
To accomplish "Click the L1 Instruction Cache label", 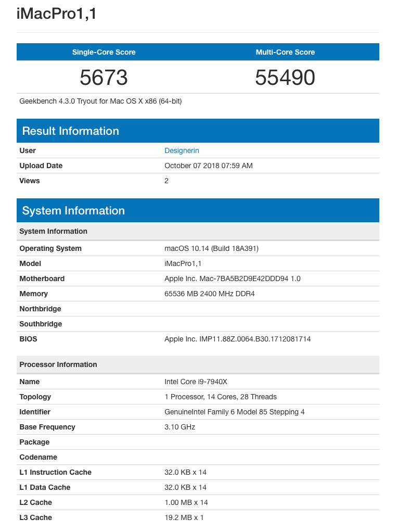I will coord(56,473).
